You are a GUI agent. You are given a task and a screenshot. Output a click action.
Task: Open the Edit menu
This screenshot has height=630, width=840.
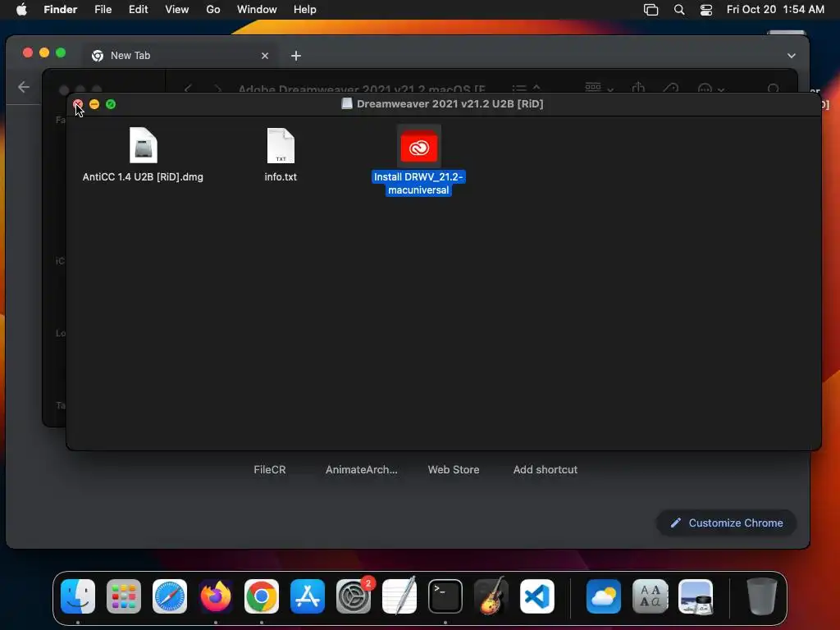pos(138,10)
